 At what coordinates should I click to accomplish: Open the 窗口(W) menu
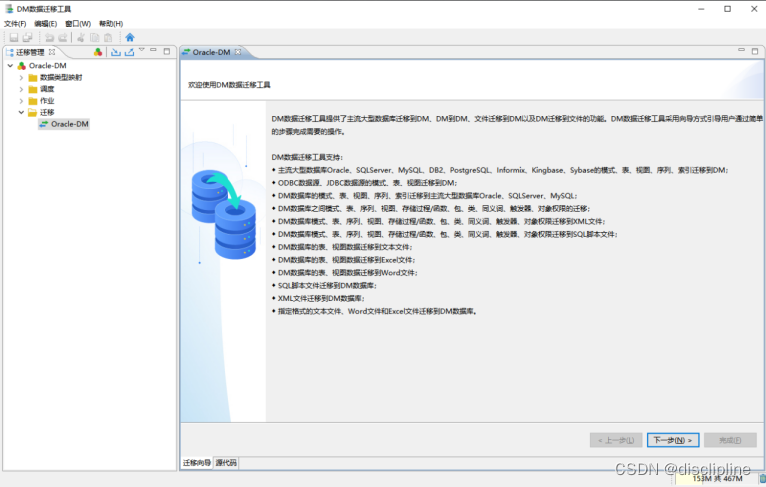click(78, 23)
